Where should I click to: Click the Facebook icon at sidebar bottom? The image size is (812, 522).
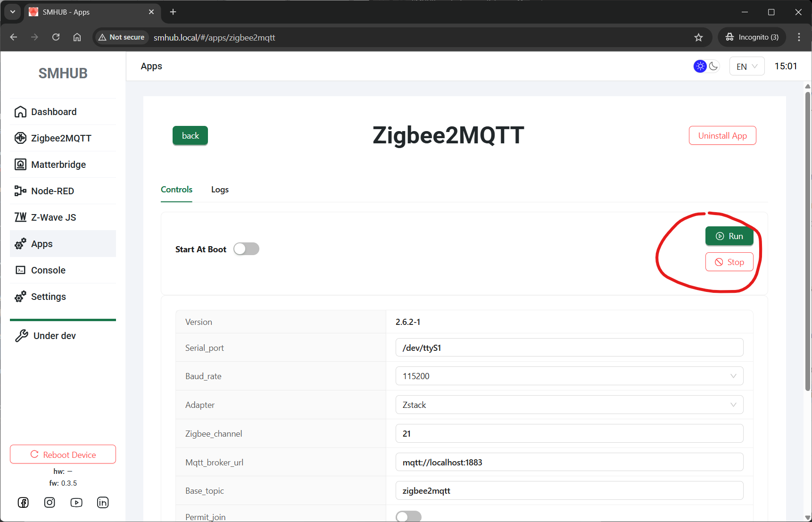tap(23, 503)
